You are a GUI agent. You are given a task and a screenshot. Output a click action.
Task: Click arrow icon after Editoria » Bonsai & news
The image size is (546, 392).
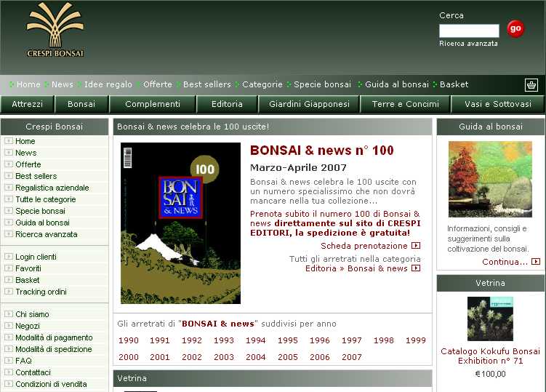[x=416, y=268]
